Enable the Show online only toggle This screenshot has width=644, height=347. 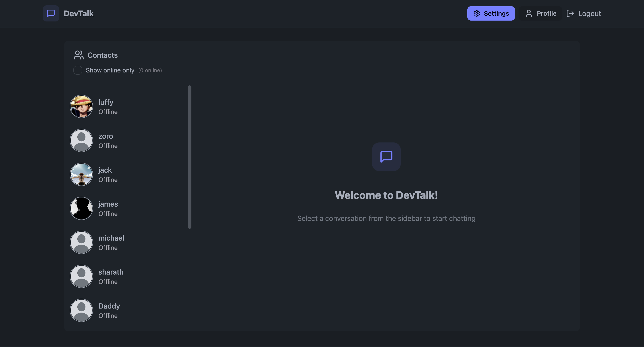point(78,70)
